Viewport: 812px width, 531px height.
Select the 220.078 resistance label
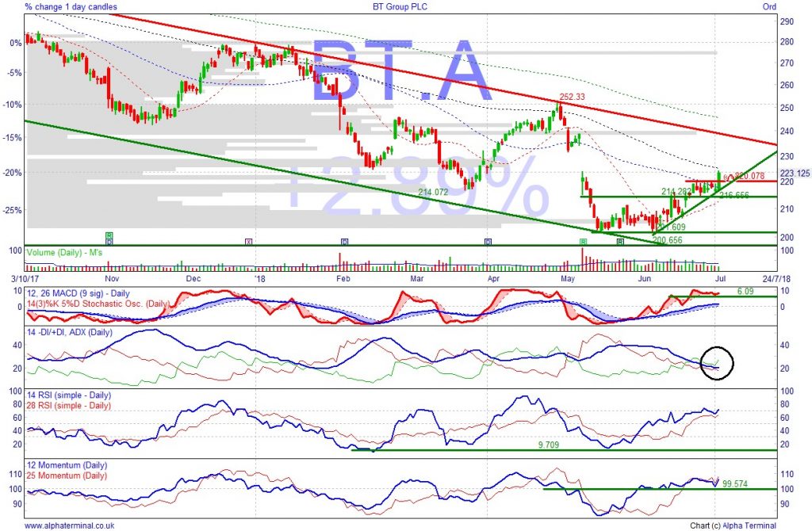pos(749,176)
